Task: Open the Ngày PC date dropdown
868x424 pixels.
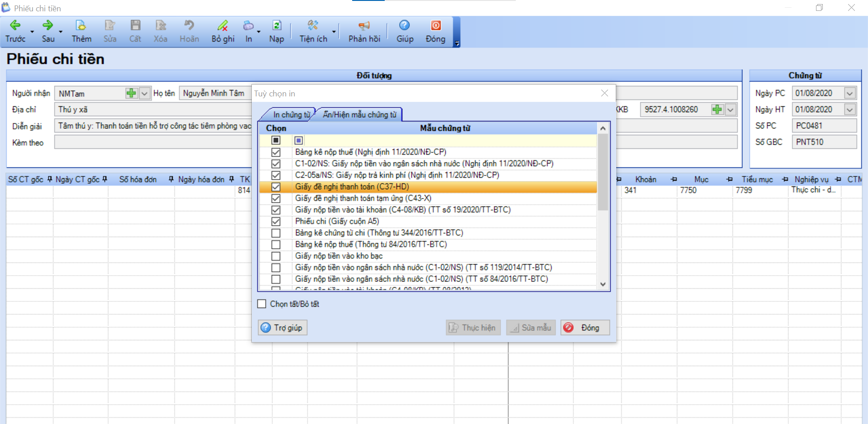Action: coord(850,93)
